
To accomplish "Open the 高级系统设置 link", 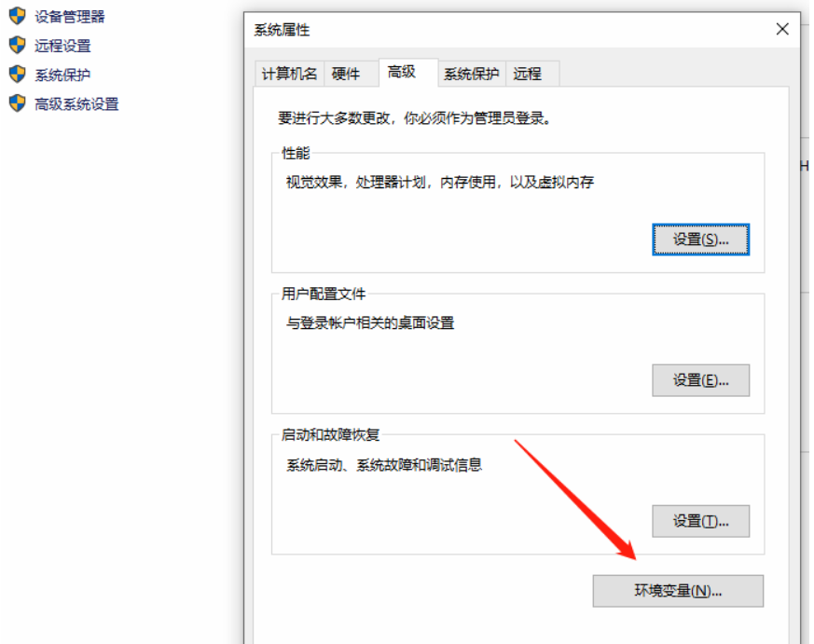I will coord(76,103).
